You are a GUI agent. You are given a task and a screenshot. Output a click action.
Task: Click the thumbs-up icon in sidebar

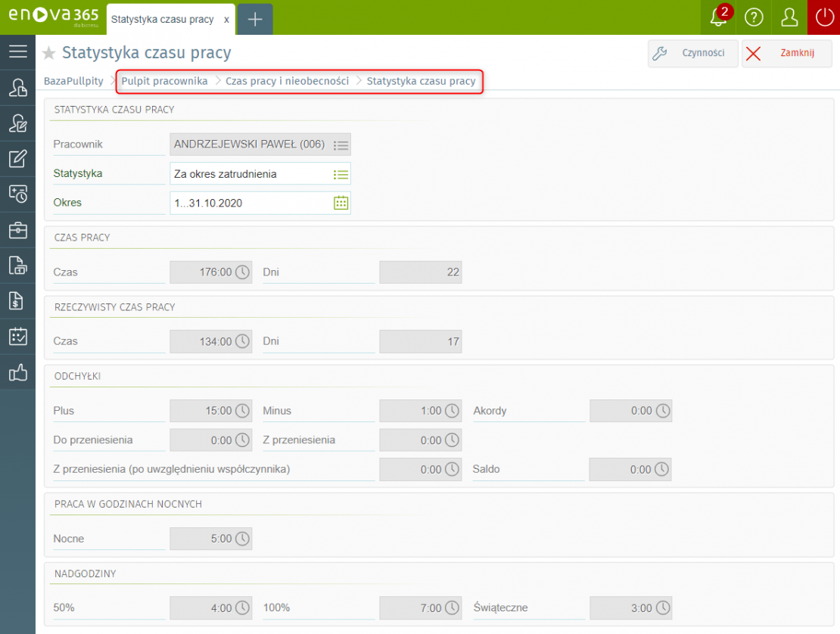(x=17, y=372)
